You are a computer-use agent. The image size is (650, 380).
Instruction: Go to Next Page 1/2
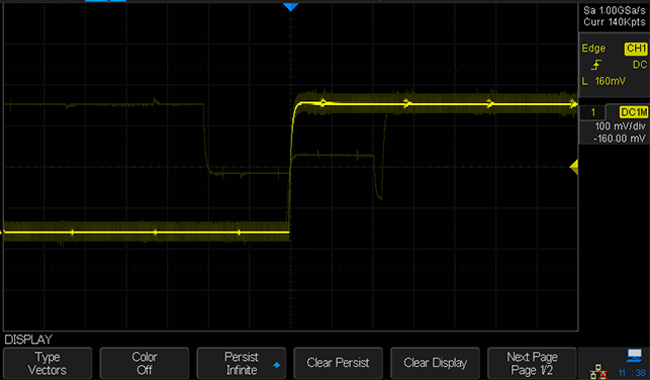pos(532,363)
